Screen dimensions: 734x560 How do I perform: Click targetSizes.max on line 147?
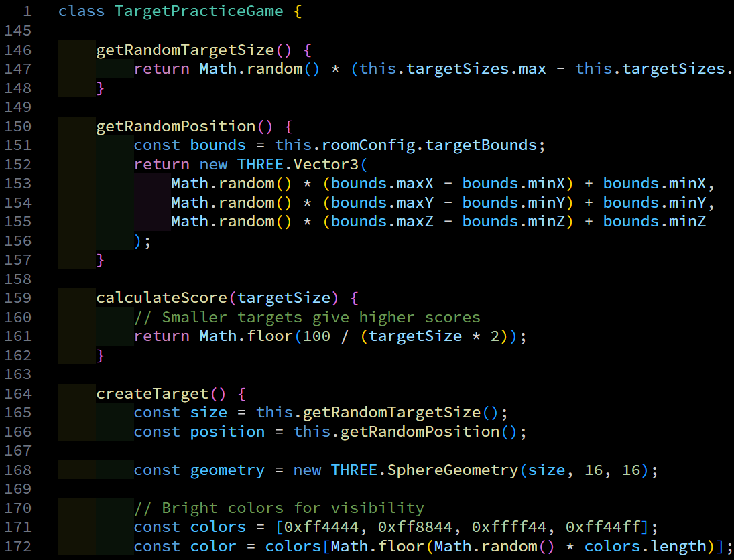coord(476,69)
